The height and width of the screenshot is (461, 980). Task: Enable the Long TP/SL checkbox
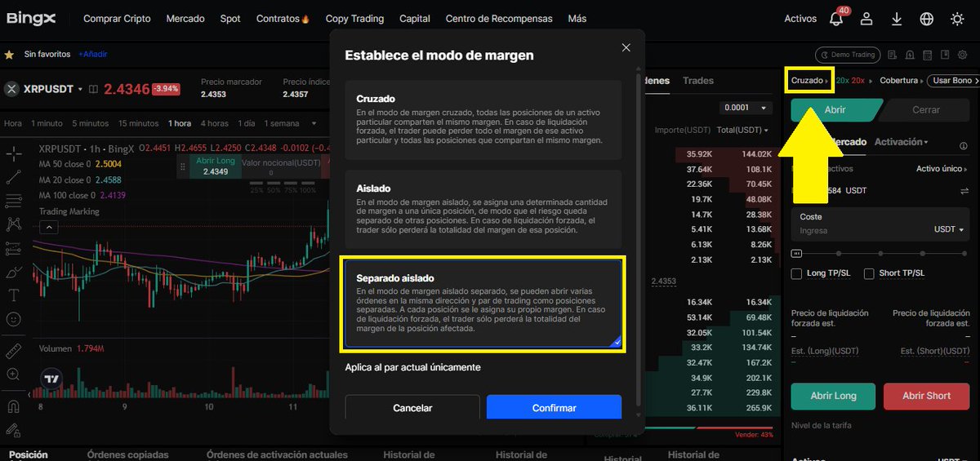796,273
